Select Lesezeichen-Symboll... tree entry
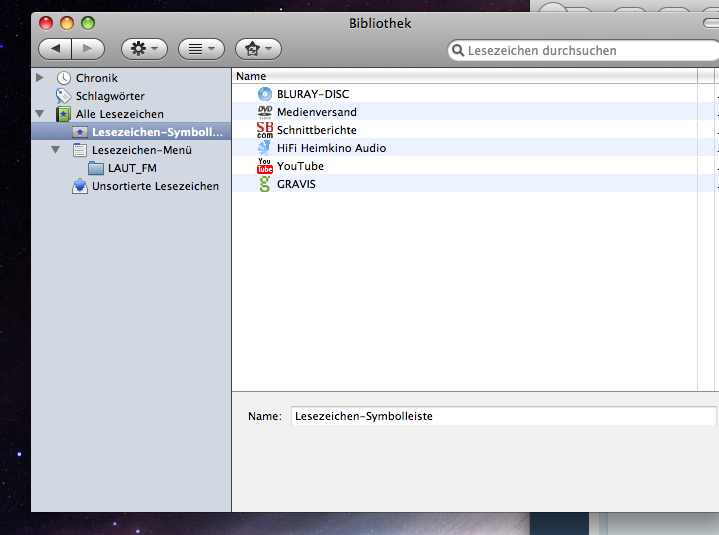Screen dimensions: 719x535 [157, 132]
